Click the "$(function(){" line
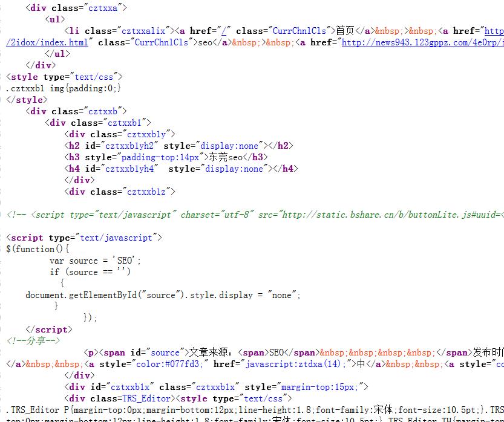This screenshot has height=422, width=504. tap(38, 249)
